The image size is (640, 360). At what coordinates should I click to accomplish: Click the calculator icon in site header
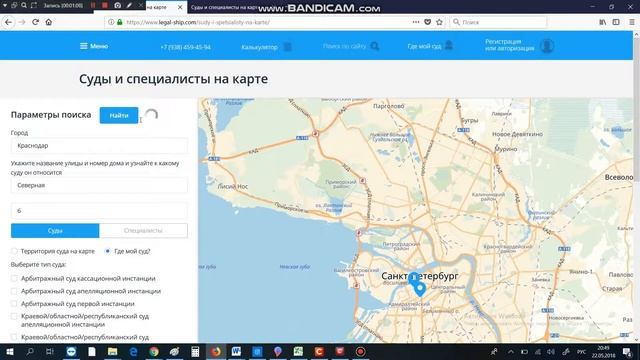tap(288, 47)
